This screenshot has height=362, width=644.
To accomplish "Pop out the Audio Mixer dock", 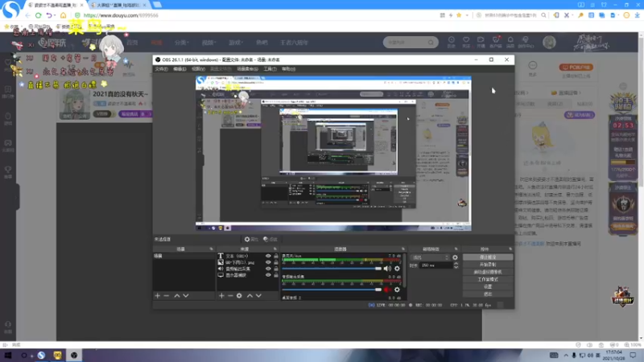I will click(x=403, y=249).
